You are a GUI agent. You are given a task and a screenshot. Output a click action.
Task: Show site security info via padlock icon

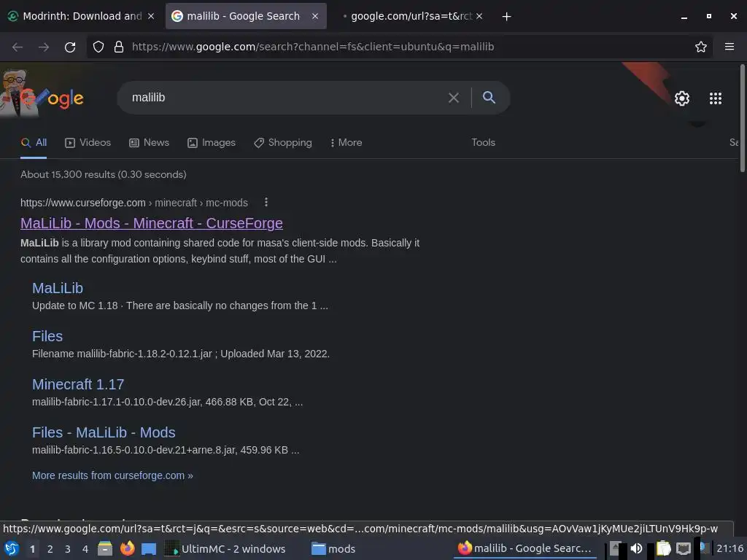(119, 47)
